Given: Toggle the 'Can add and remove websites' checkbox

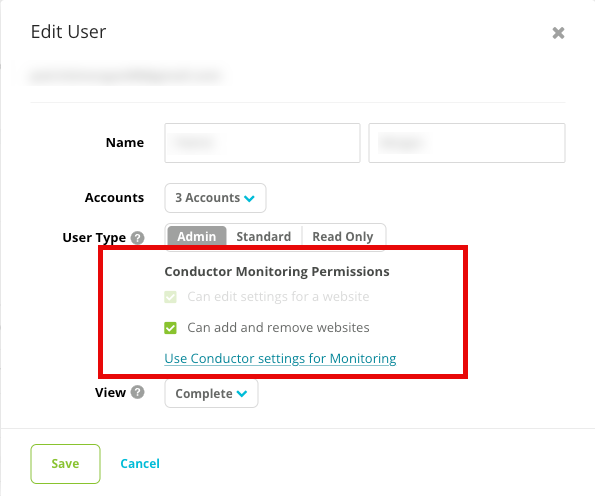Looking at the screenshot, I should pos(170,328).
